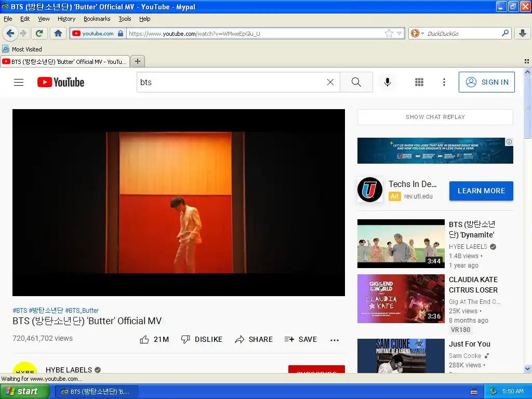Screen dimensions: 532x399
Task: Click the Just For You title
Action: [470, 344]
